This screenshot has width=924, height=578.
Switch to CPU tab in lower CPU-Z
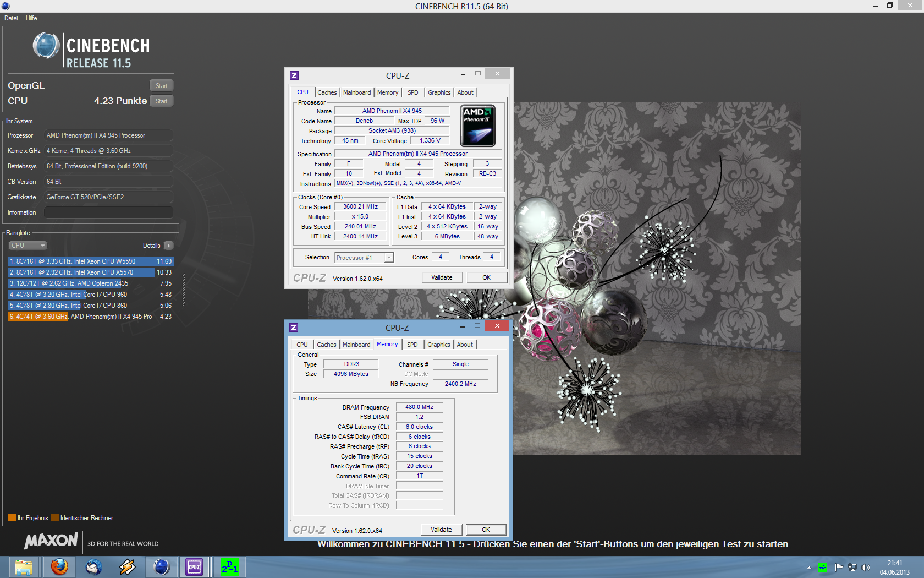[x=302, y=345]
